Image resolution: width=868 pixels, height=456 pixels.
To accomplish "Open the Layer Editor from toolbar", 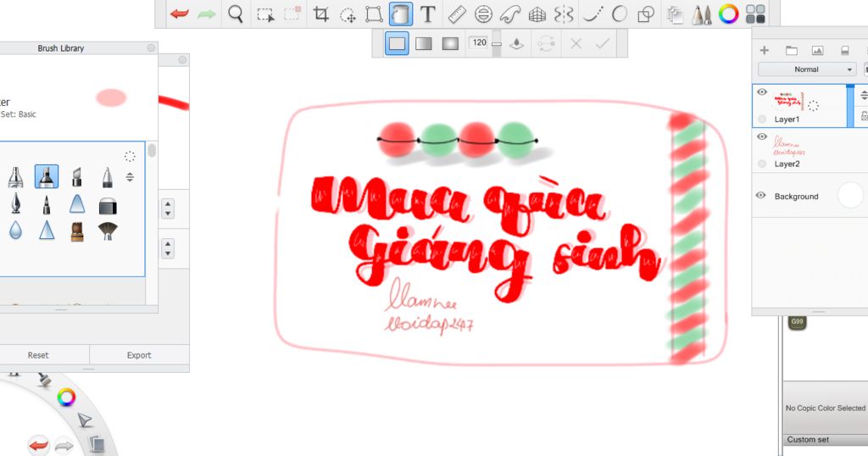I will [675, 14].
